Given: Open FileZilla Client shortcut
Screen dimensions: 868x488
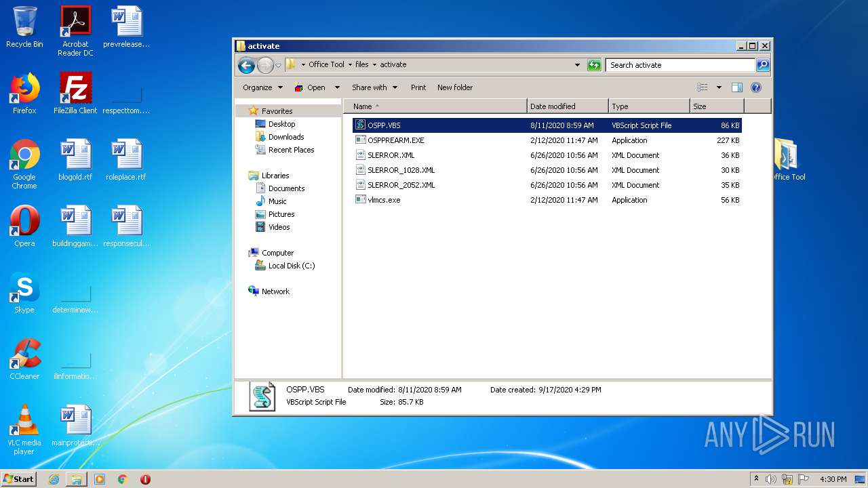Looking at the screenshot, I should point(75,94).
